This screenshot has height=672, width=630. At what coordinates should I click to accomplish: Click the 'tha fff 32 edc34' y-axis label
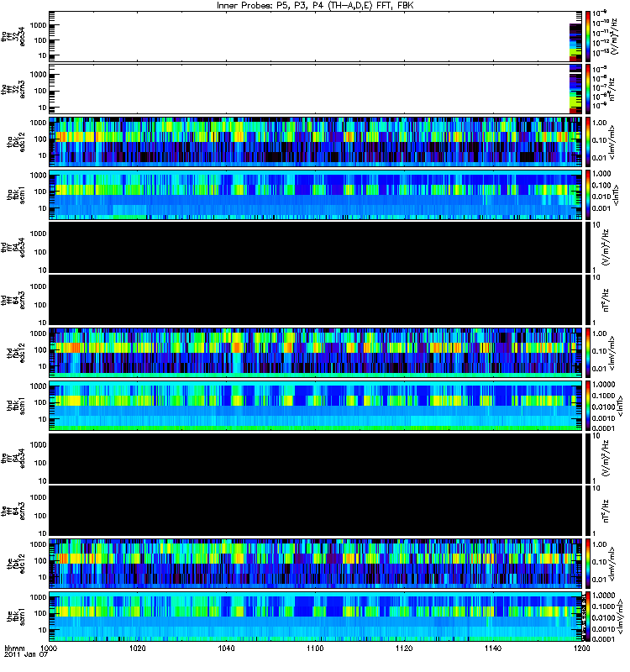(x=13, y=36)
